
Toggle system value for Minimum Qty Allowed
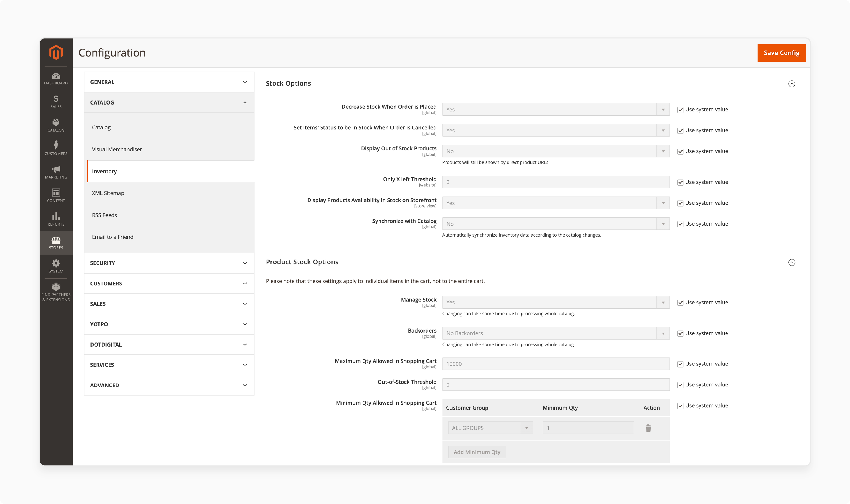coord(680,406)
